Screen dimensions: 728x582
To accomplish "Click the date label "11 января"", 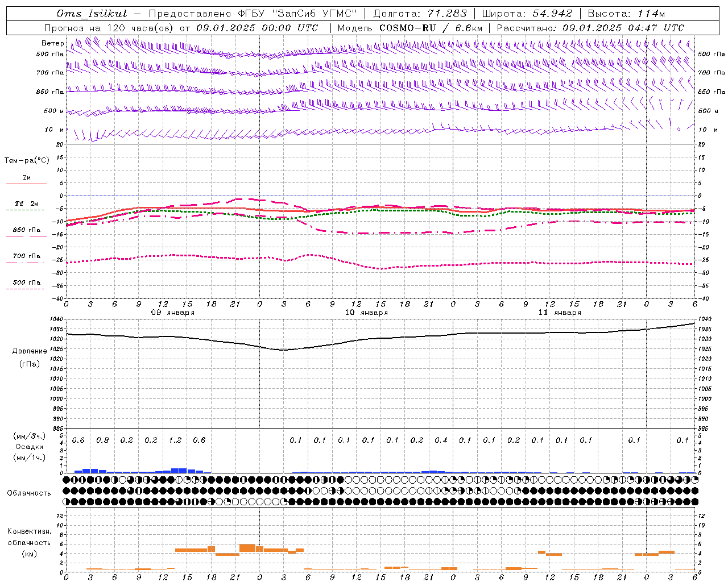I will click(x=560, y=313).
